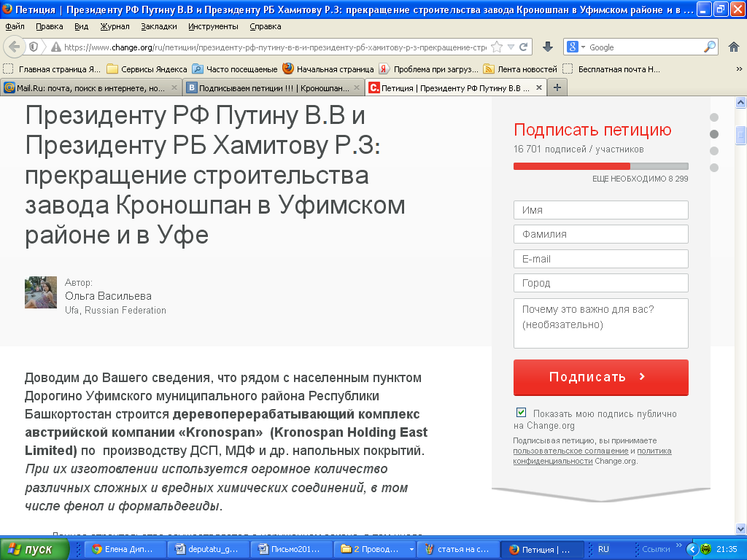Switch to Письмо201... Word taskbar item
747x560 pixels.
(x=292, y=550)
